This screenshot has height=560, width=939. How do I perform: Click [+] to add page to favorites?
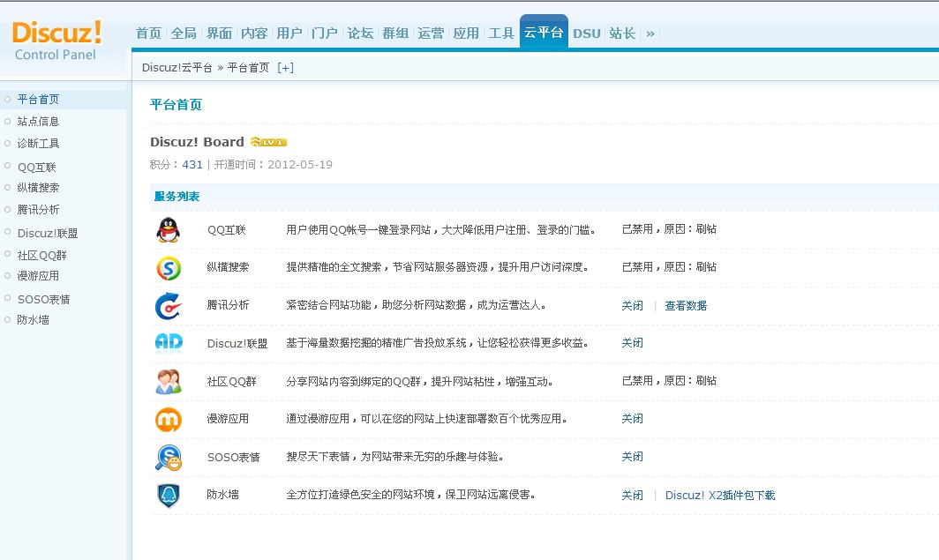pos(286,68)
